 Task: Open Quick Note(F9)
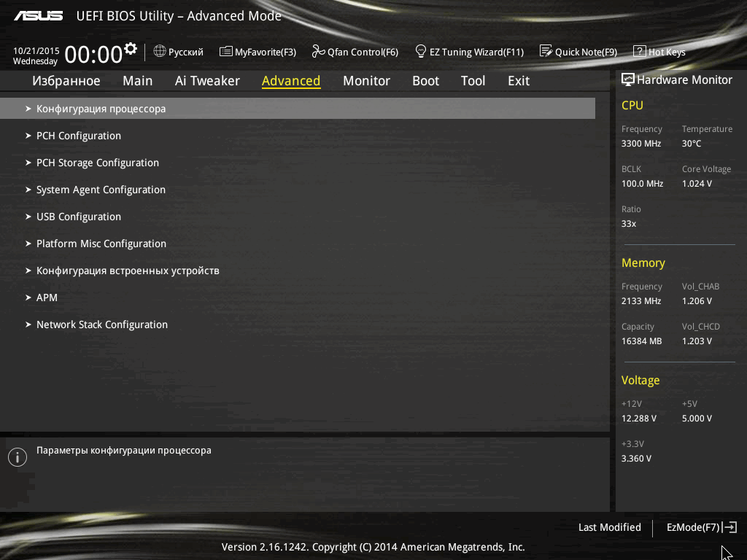point(578,52)
